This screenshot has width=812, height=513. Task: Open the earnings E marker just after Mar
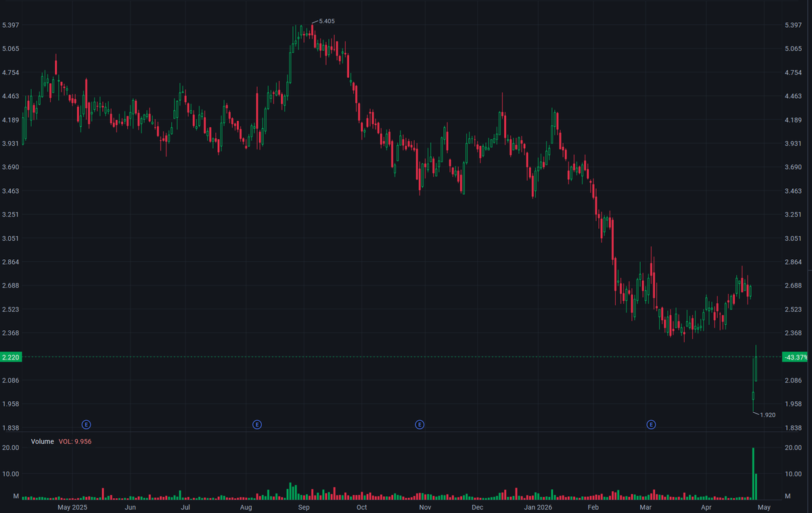click(651, 424)
